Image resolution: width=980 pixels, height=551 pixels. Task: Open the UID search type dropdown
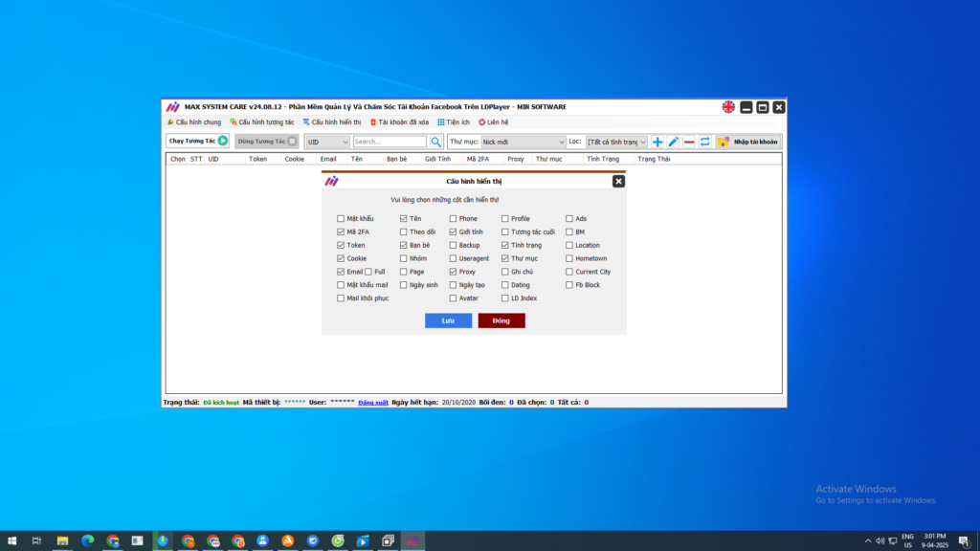point(327,142)
